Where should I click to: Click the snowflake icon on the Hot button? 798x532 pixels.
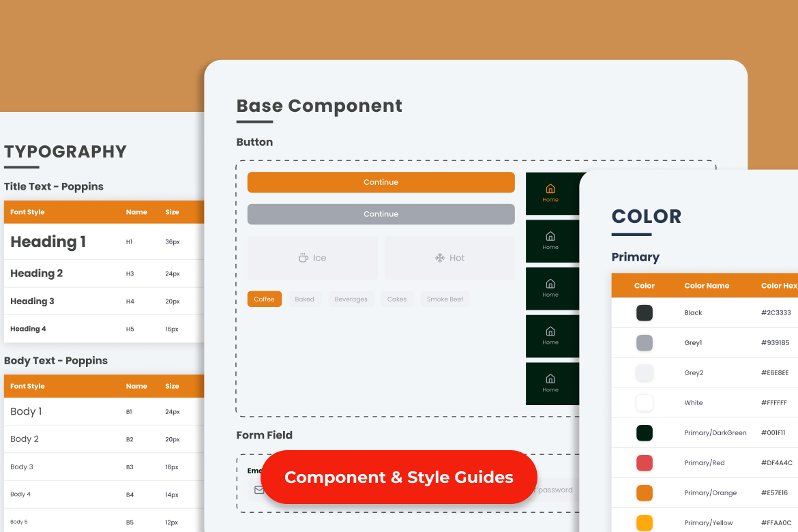pyautogui.click(x=440, y=258)
